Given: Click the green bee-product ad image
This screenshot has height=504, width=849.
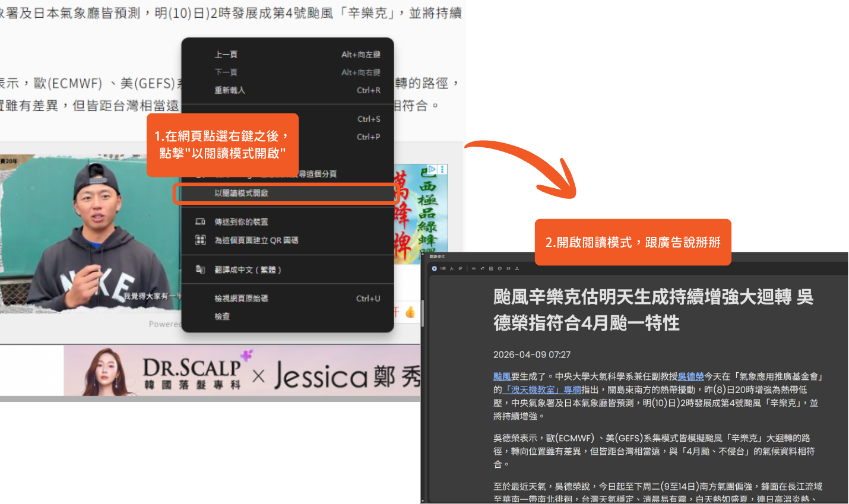Looking at the screenshot, I should (420, 215).
